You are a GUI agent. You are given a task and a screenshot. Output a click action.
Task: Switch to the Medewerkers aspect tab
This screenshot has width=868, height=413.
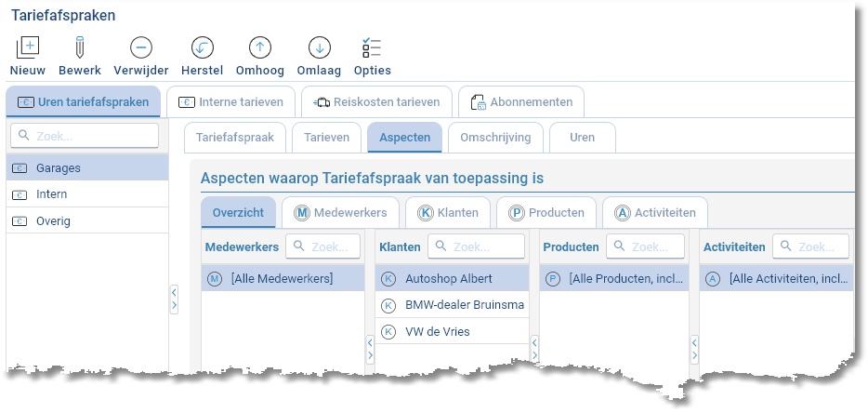click(340, 212)
